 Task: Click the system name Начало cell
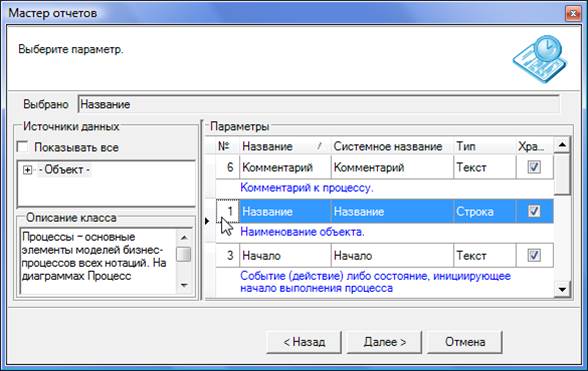click(392, 256)
